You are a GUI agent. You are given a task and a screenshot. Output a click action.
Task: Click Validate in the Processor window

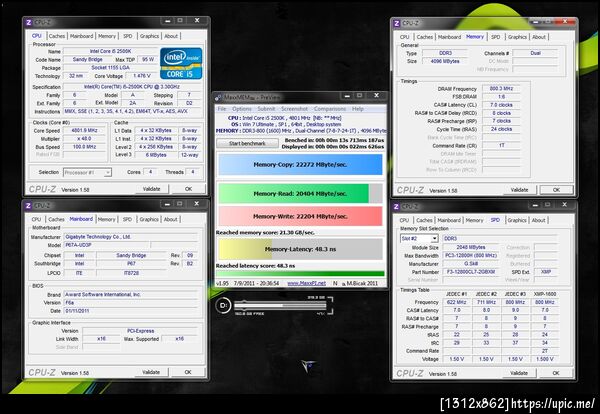[152, 189]
